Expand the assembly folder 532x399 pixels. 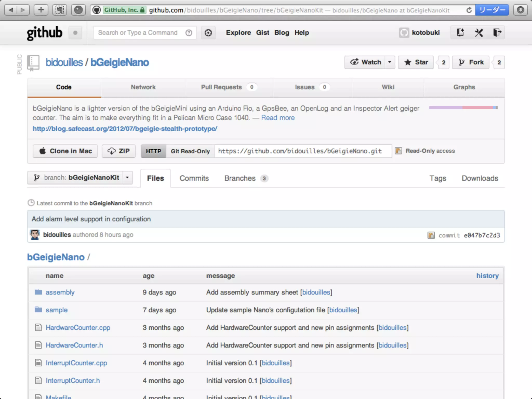[60, 292]
